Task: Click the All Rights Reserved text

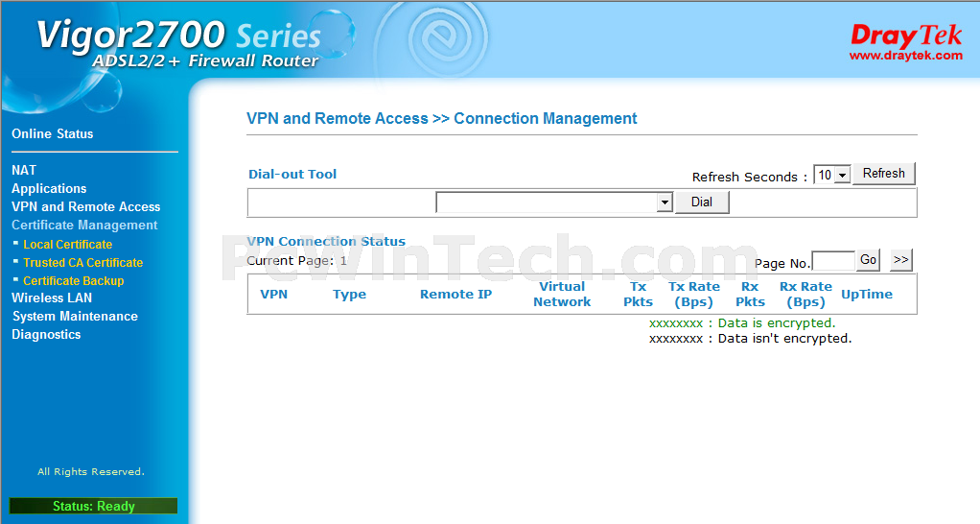Action: 91,471
